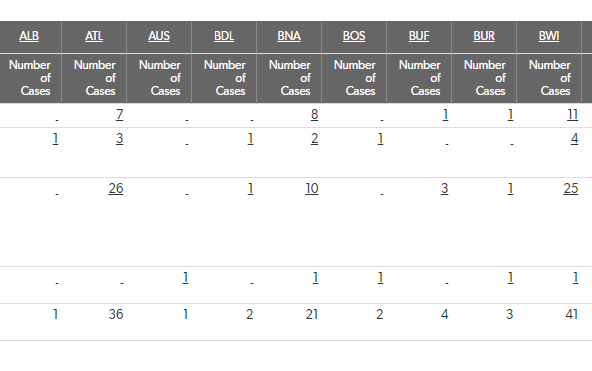Open the BUF column header link
Viewport: 592px width, 371px height.
coord(419,36)
